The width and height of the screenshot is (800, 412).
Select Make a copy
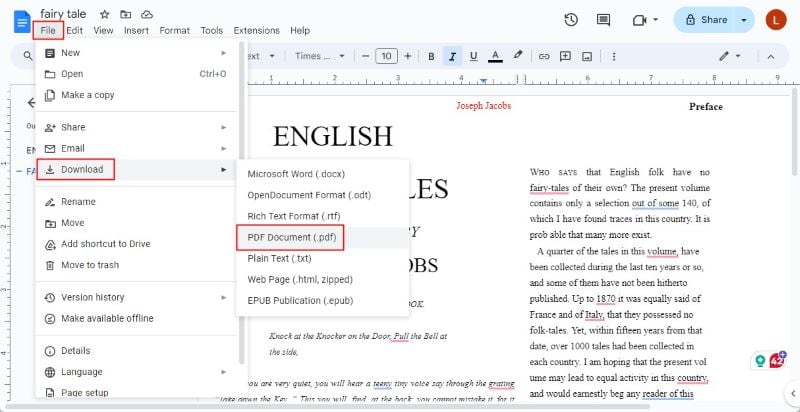[136, 95]
